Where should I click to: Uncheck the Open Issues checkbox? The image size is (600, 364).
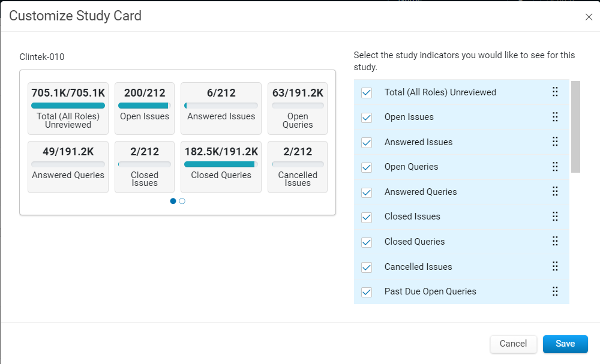367,118
